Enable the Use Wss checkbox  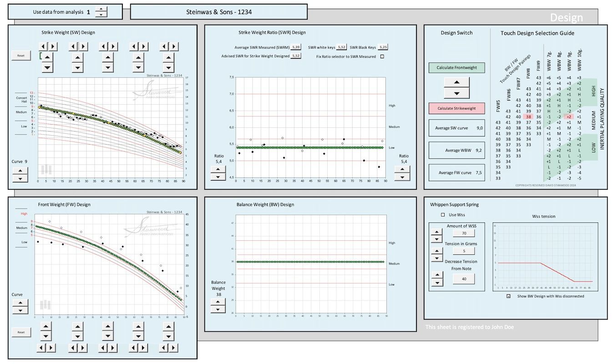point(442,215)
